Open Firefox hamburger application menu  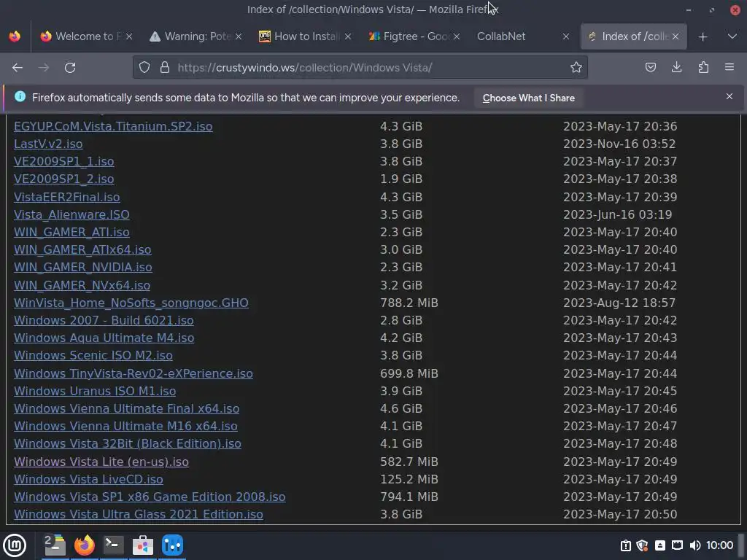point(729,68)
